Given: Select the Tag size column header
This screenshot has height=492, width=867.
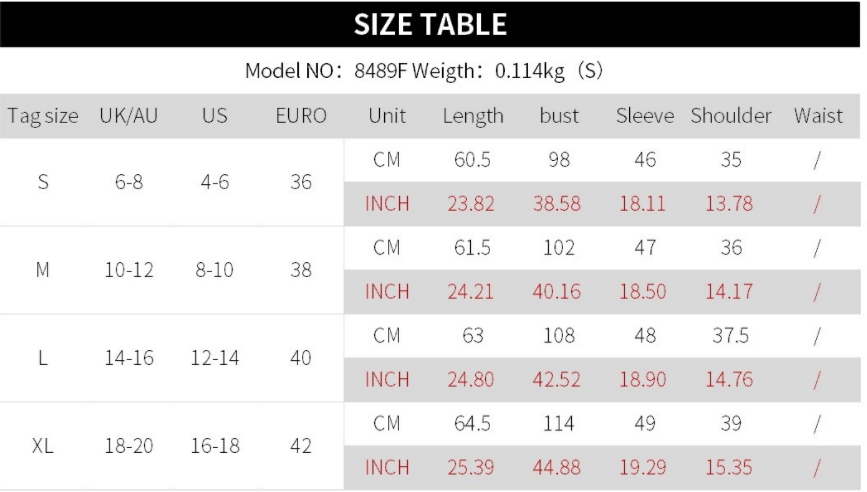Looking at the screenshot, I should pyautogui.click(x=42, y=116).
